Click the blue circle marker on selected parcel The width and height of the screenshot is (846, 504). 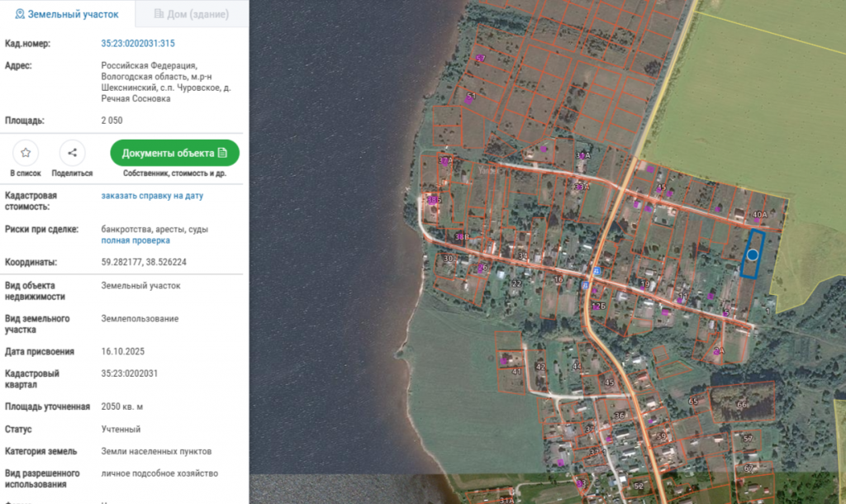(x=752, y=254)
